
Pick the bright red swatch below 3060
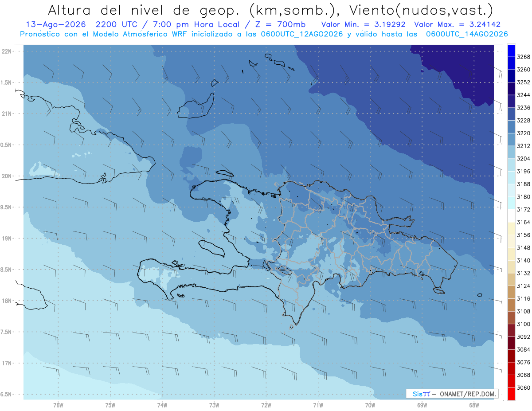pos(511,394)
